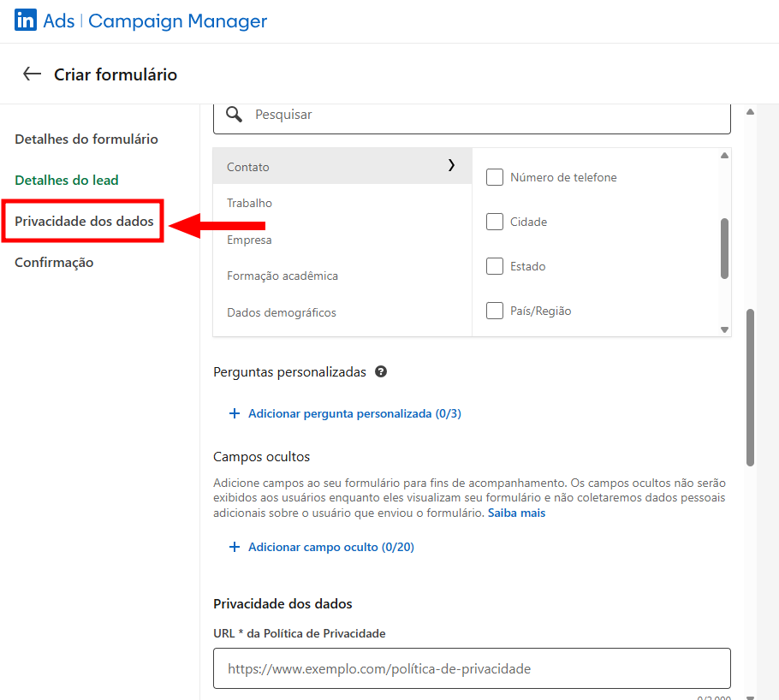Viewport: 779px width, 700px height.
Task: Click the plus icon for adding custom question
Action: (235, 413)
